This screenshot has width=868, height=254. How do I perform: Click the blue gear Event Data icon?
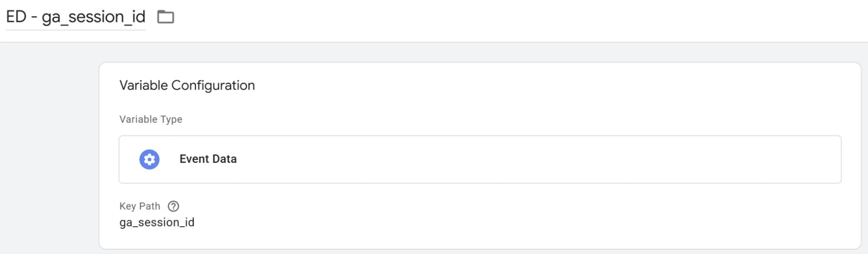(x=149, y=159)
